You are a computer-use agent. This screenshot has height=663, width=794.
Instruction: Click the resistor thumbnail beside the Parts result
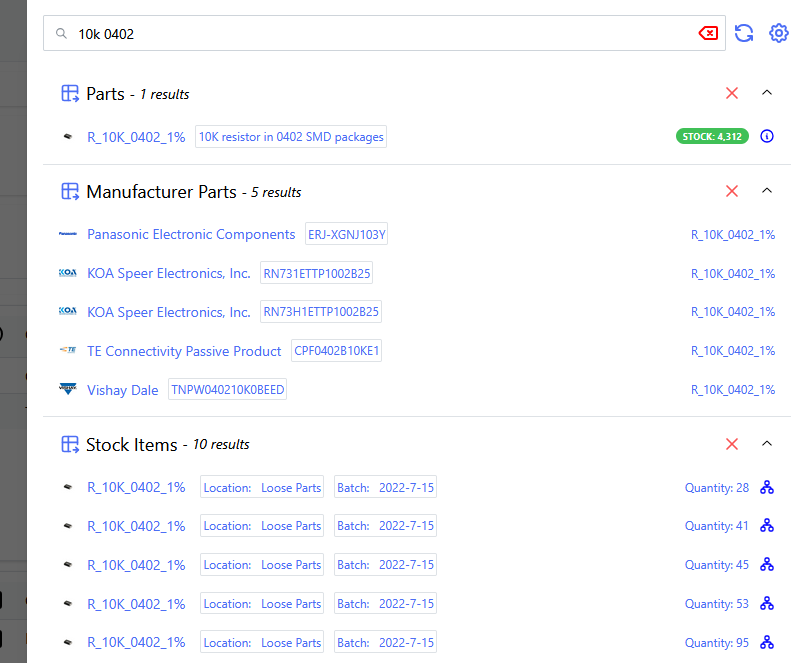pos(67,137)
